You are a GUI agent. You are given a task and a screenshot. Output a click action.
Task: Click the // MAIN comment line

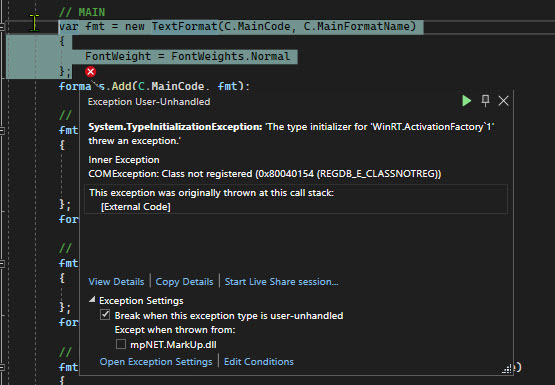click(82, 12)
